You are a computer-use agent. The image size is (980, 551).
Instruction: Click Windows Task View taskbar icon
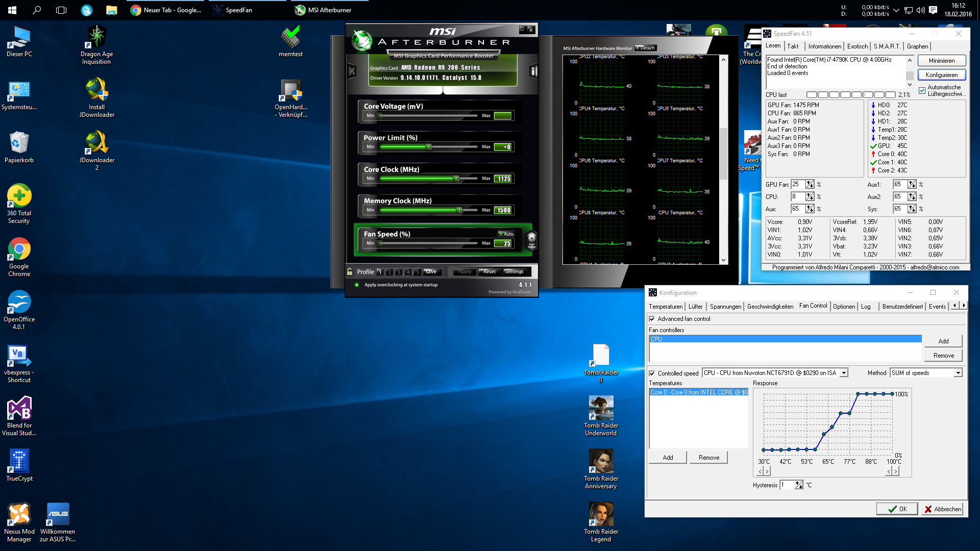click(61, 10)
